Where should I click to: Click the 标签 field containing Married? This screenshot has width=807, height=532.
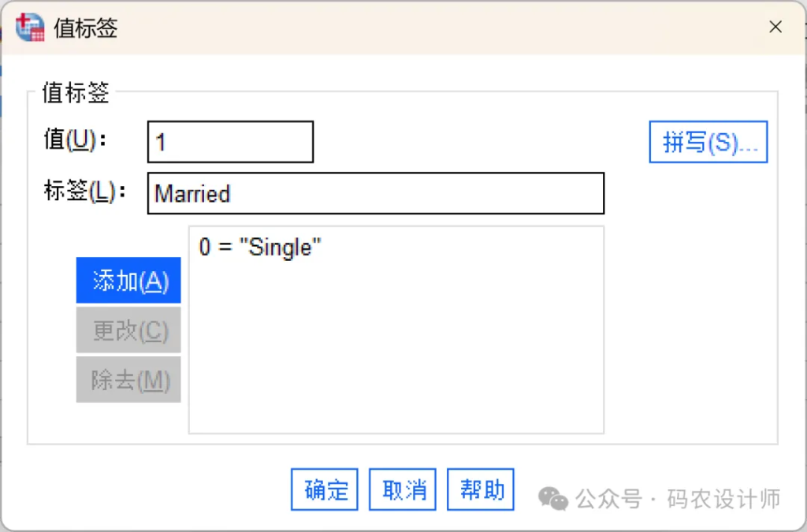(x=375, y=194)
